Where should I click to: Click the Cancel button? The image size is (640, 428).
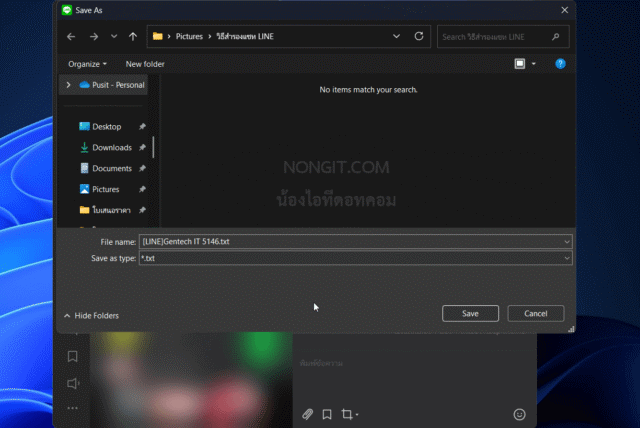(536, 313)
